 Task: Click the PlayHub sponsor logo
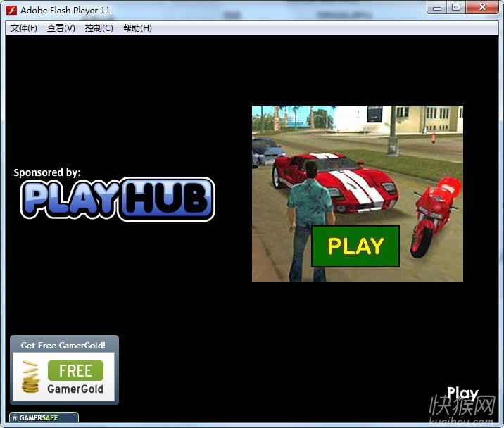point(117,199)
